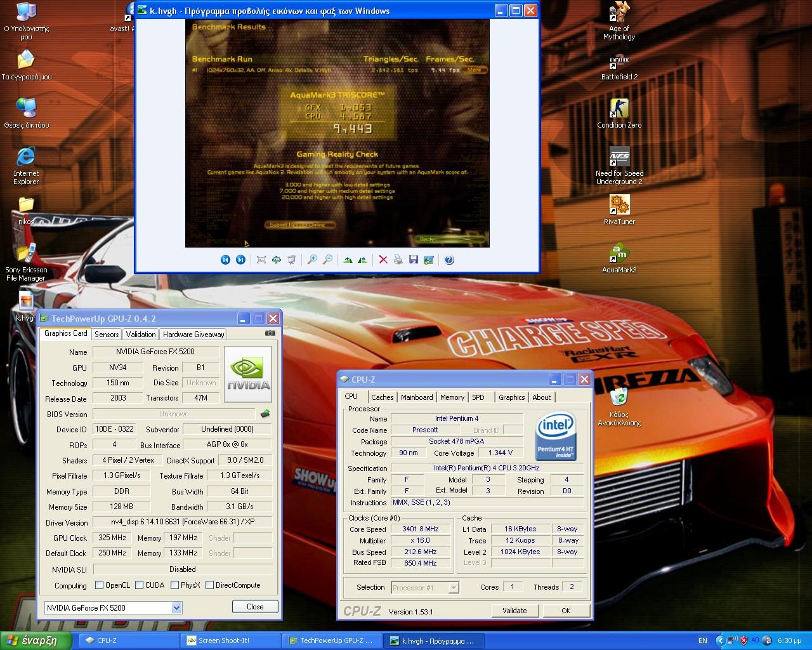812x650 pixels.
Task: Click the NVIDIA logo in GPU-Z
Action: [248, 374]
